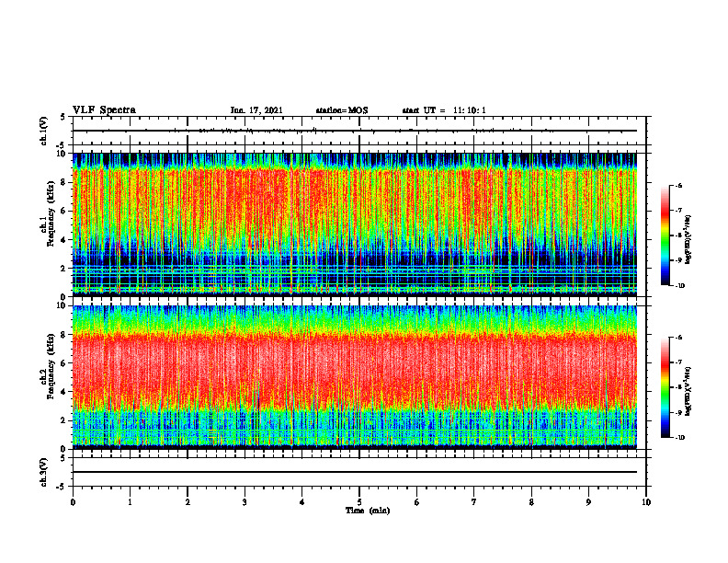Click the ch.2 color bar log(PSD) label
728x563 pixels.
688,391
